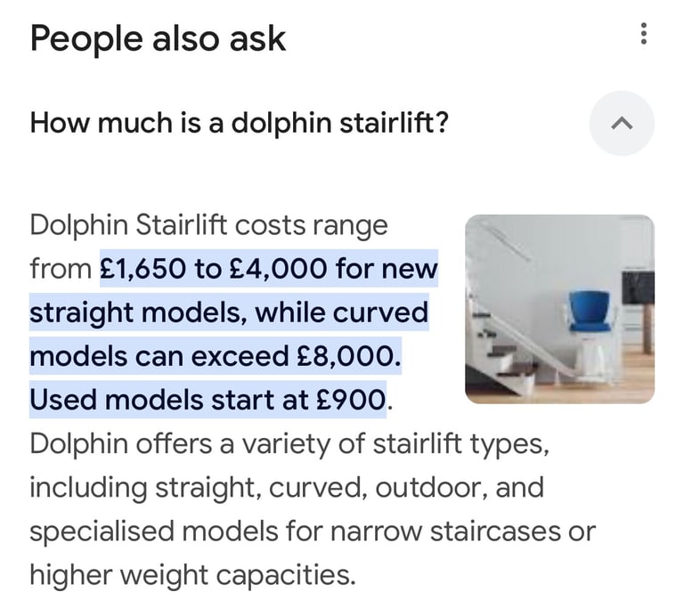Image resolution: width=684 pixels, height=616 pixels.
Task: Click the line "Dolphin Stairlift costs range"
Action: click(x=209, y=225)
